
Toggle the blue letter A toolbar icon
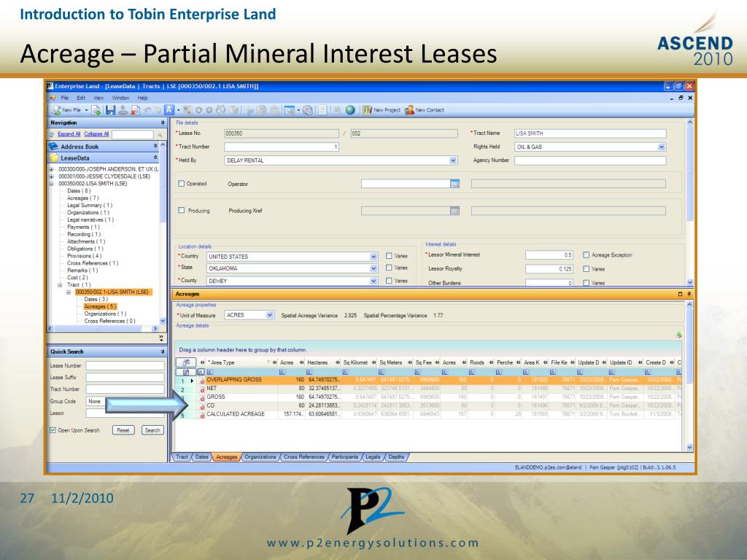click(169, 110)
